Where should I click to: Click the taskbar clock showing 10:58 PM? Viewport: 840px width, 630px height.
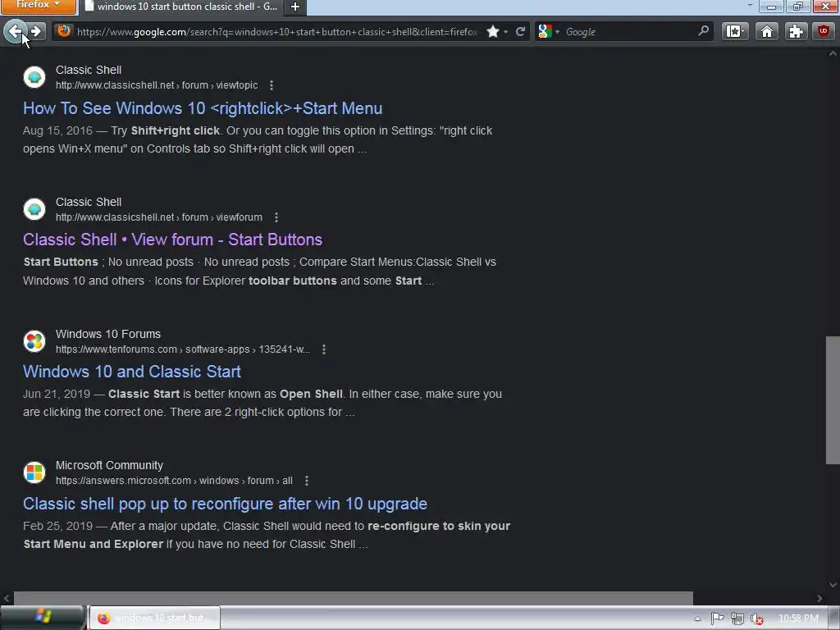(798, 619)
